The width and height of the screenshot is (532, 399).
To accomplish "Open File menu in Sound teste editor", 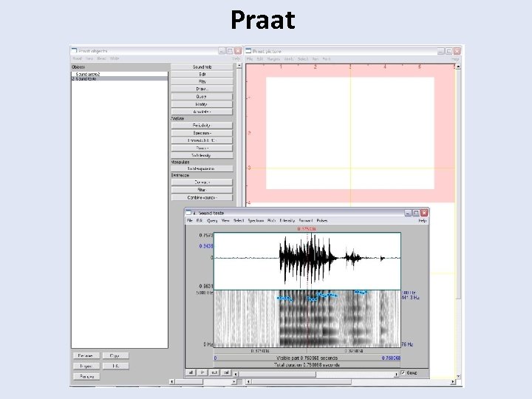I will (190, 220).
